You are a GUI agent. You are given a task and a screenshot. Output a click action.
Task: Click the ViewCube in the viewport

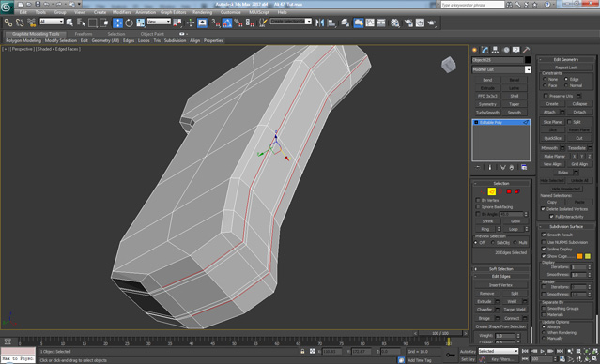(449, 65)
